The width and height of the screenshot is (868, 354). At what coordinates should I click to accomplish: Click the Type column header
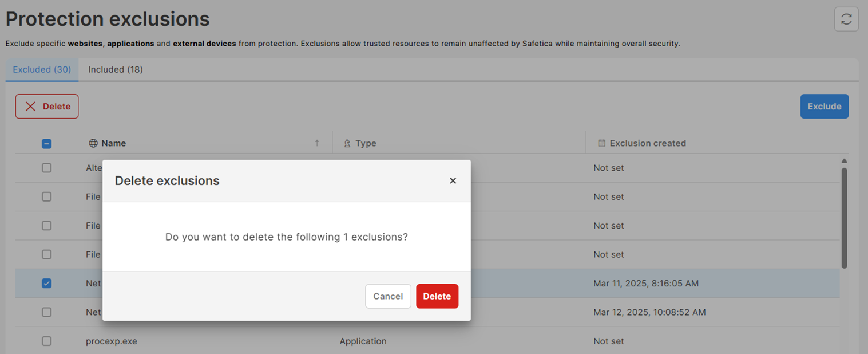(x=366, y=143)
